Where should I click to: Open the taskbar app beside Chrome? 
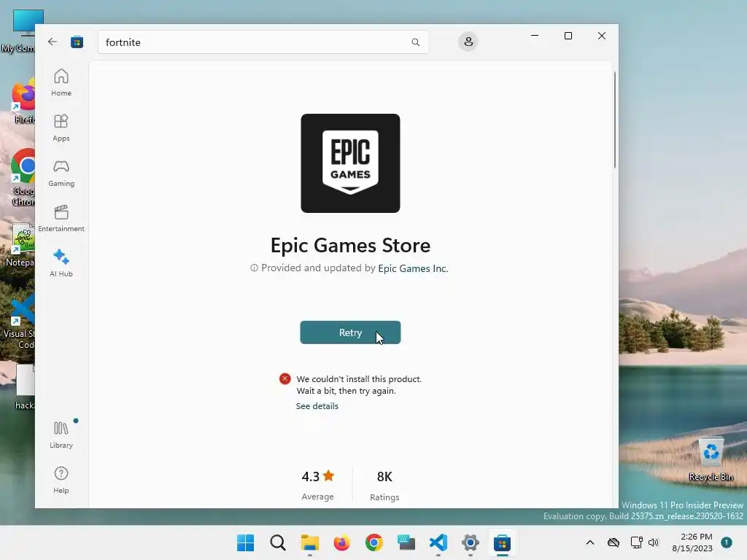[x=406, y=542]
